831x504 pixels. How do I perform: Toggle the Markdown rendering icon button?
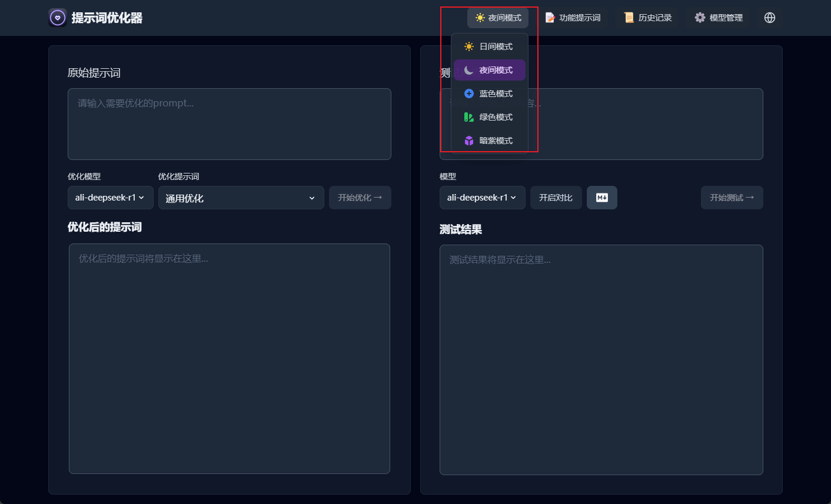(601, 198)
